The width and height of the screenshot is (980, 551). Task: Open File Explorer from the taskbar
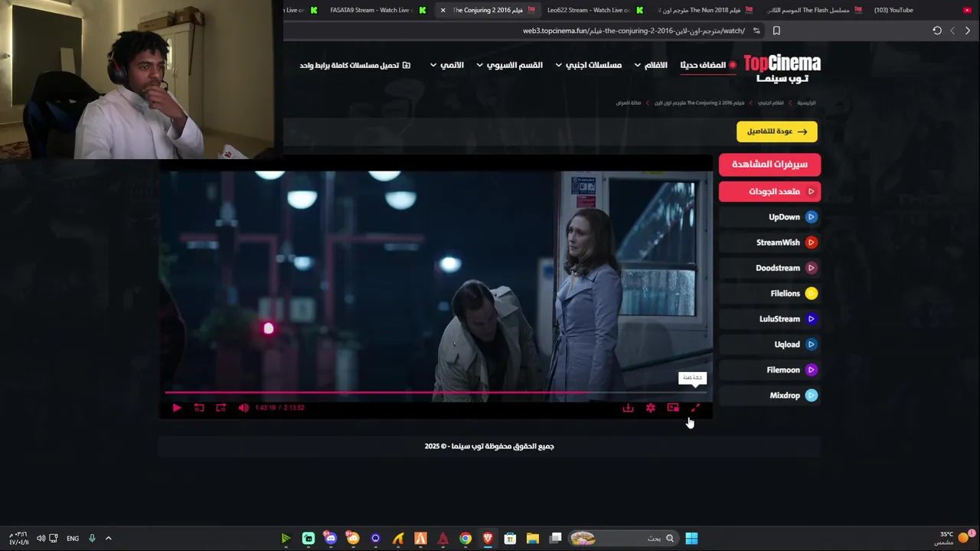533,538
